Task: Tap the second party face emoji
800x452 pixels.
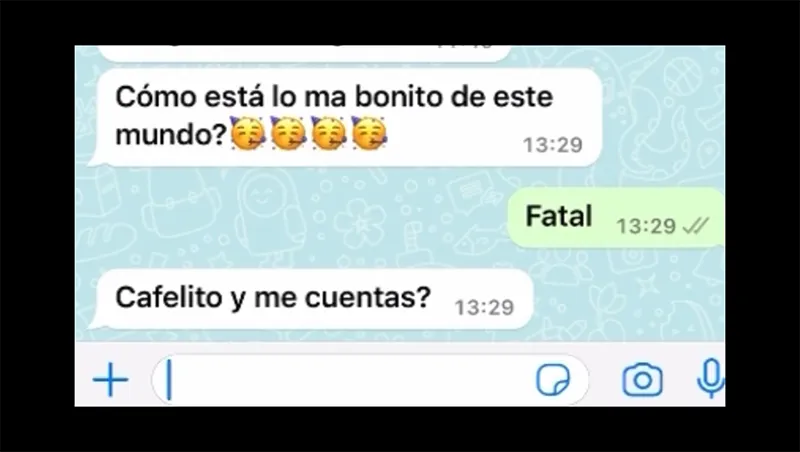Action: tap(288, 133)
